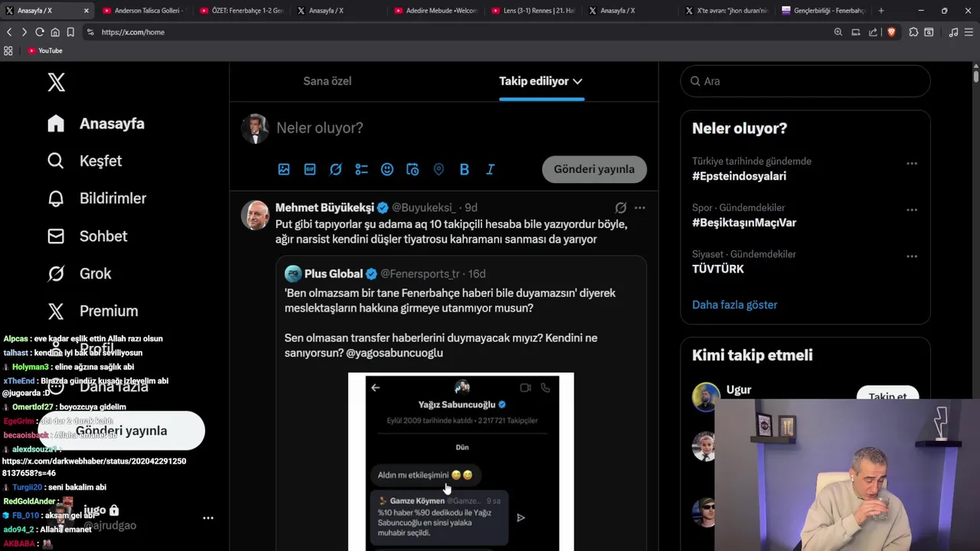Toggle italic text formatting
980x551 pixels.
490,169
